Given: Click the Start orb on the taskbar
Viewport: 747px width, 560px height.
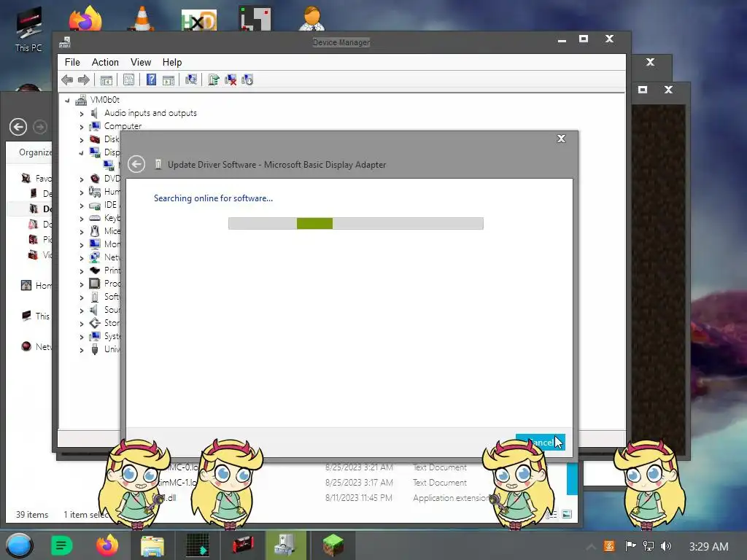Looking at the screenshot, I should click(x=20, y=545).
